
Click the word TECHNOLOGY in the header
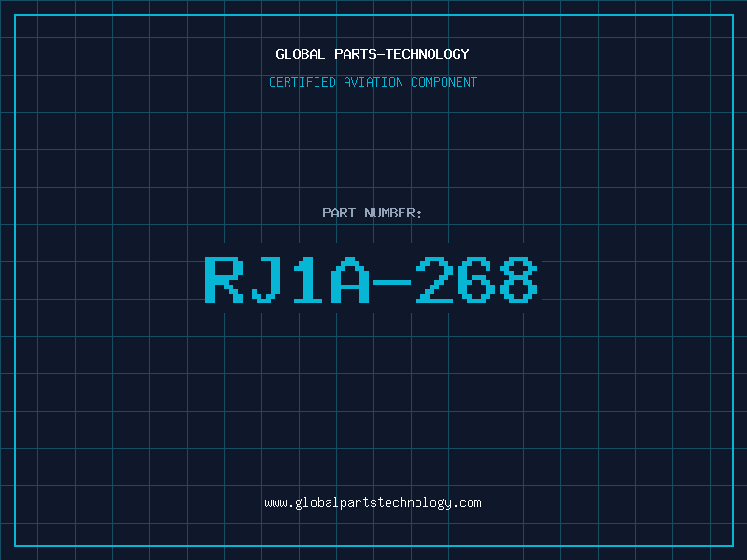coord(428,54)
